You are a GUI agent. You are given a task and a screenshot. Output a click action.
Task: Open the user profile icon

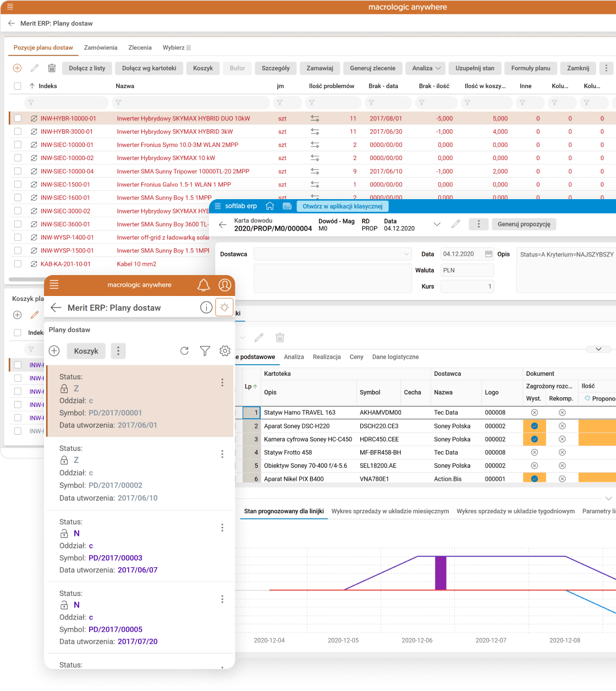click(224, 285)
